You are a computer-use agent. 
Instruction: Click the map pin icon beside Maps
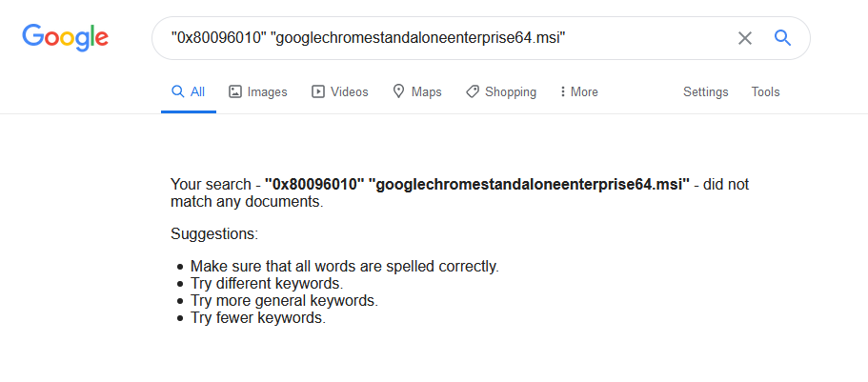point(399,92)
